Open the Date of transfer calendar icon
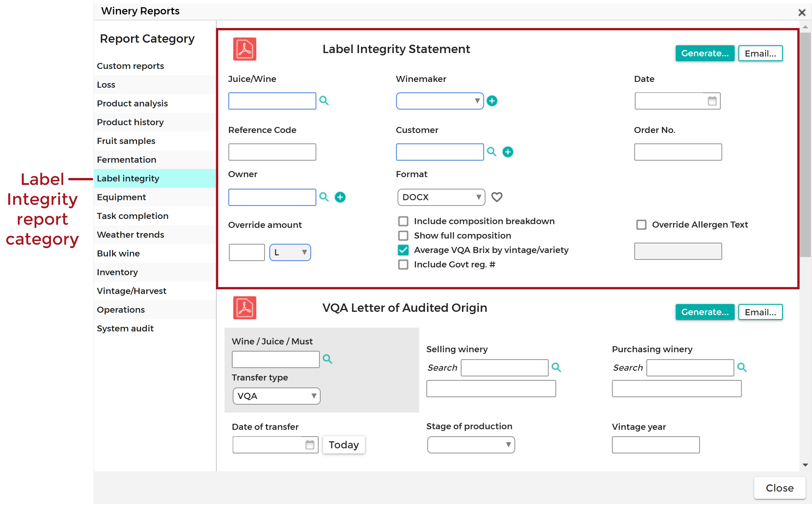This screenshot has width=812, height=508. [x=309, y=445]
